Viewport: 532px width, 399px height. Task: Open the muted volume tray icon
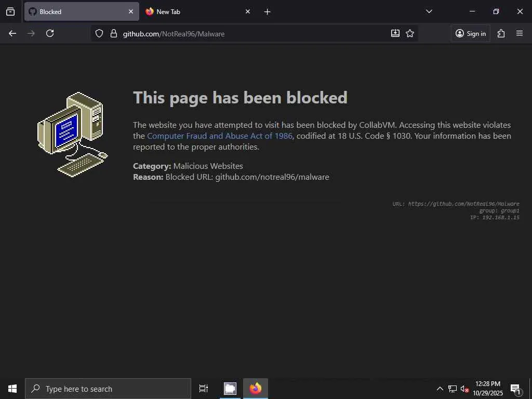pyautogui.click(x=464, y=389)
